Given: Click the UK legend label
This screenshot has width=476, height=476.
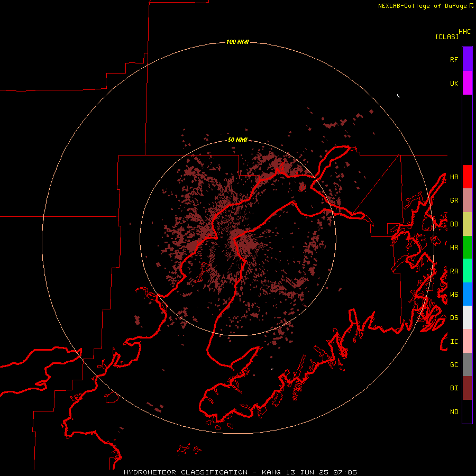Looking at the screenshot, I should tap(454, 83).
